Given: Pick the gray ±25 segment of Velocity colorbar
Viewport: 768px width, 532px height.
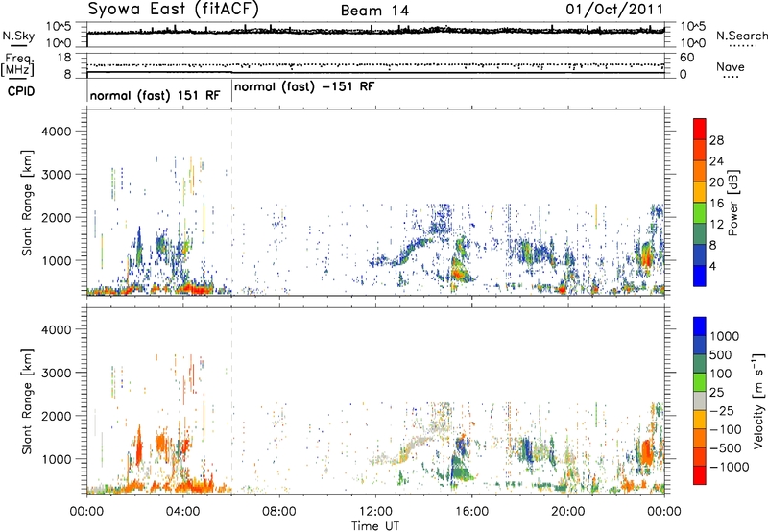Looking at the screenshot, I should 700,400.
